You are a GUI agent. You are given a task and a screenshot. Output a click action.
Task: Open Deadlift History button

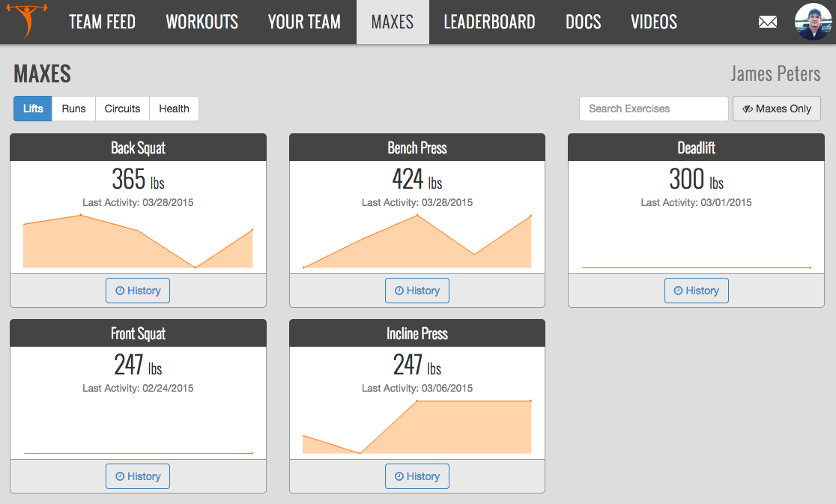pyautogui.click(x=696, y=291)
